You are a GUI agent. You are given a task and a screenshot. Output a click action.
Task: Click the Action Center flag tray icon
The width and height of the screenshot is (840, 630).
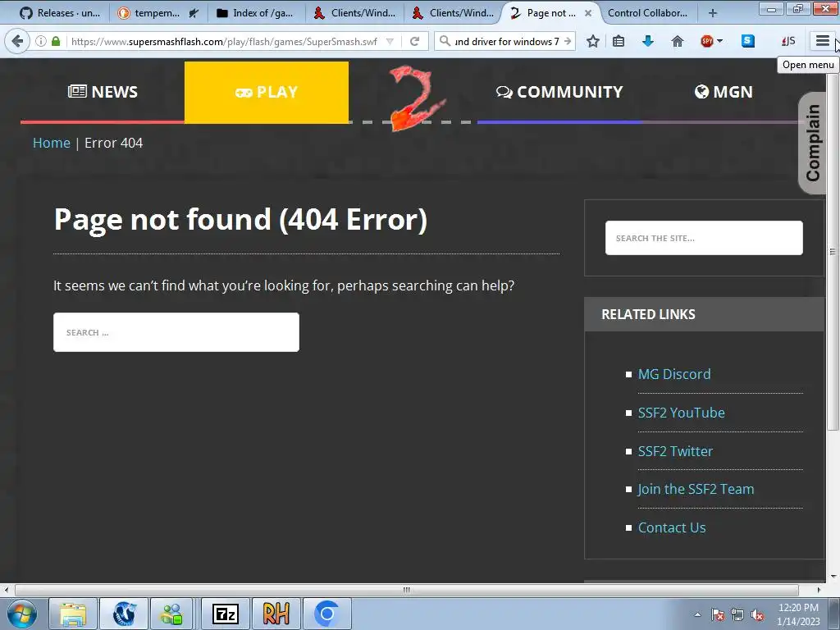tap(717, 614)
